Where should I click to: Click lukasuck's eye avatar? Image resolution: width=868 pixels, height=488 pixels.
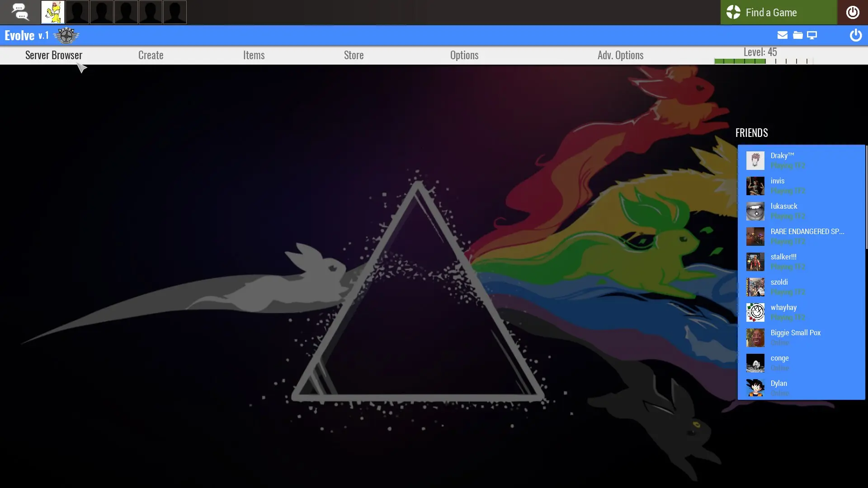click(x=755, y=211)
